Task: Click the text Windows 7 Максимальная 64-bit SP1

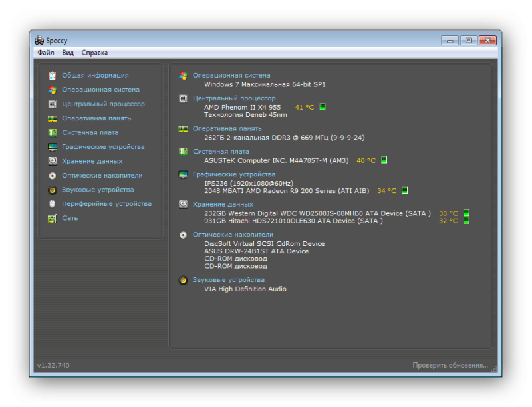Action: tap(265, 84)
